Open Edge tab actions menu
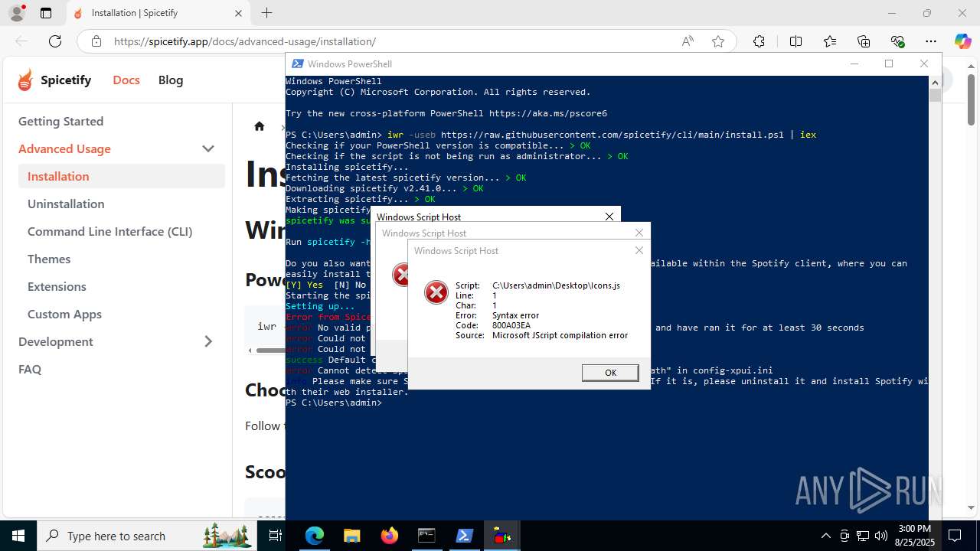The height and width of the screenshot is (551, 980). pos(46,13)
